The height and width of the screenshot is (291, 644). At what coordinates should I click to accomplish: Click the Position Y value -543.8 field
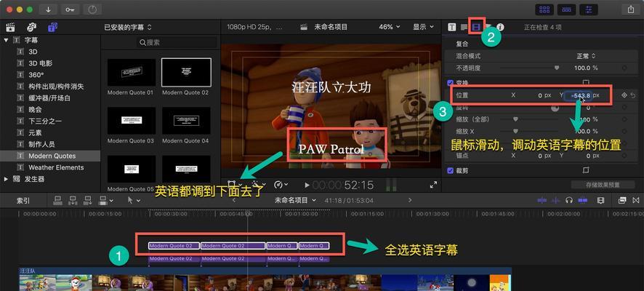(578, 95)
